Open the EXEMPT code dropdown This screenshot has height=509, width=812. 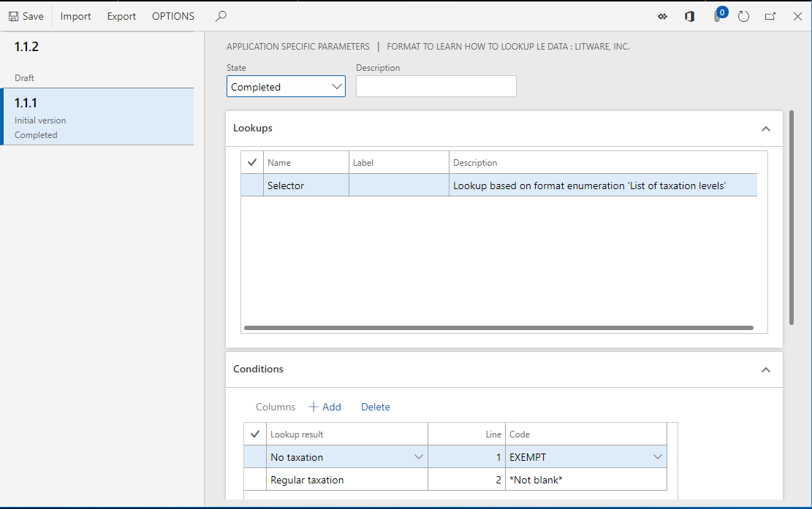click(x=658, y=456)
